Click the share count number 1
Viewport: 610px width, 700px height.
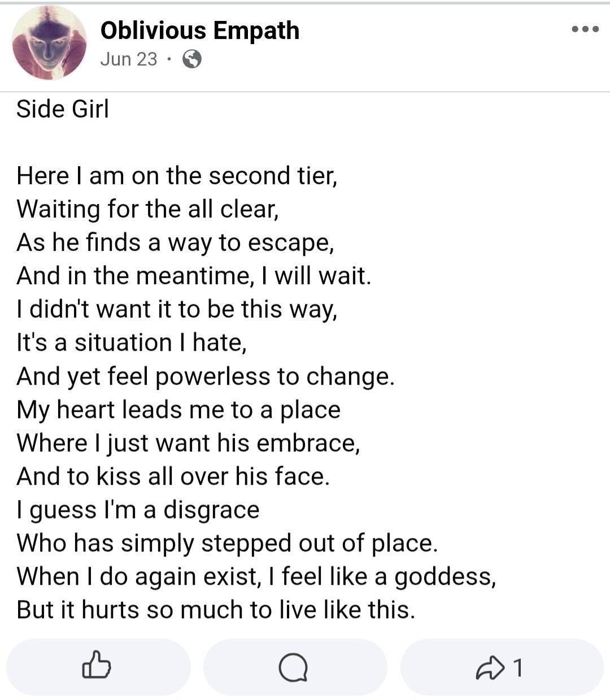(517, 667)
